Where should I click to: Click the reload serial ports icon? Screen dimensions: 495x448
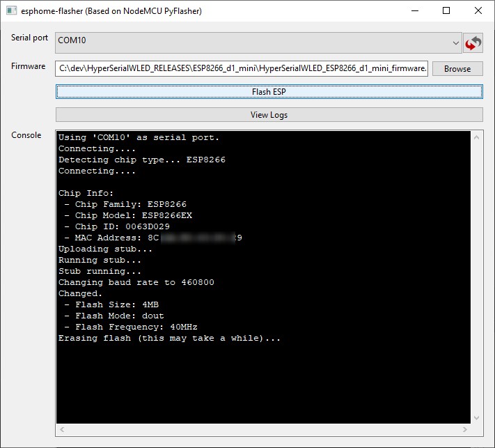tap(473, 43)
